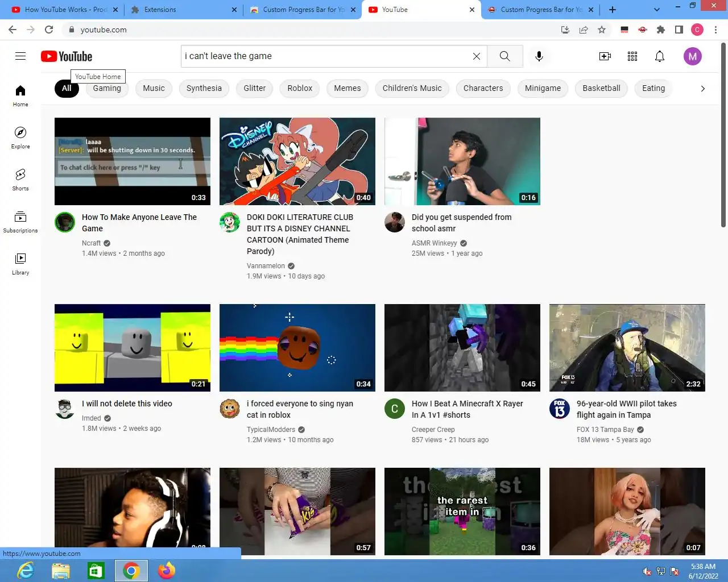
Task: Select the Minigame filter chip
Action: [x=543, y=88]
